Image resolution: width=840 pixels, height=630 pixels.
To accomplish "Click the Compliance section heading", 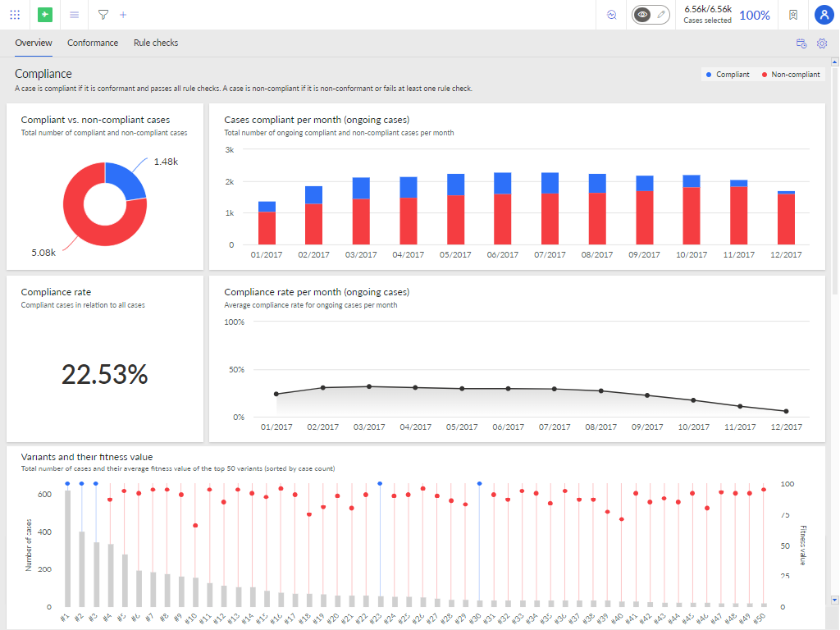I will point(43,74).
